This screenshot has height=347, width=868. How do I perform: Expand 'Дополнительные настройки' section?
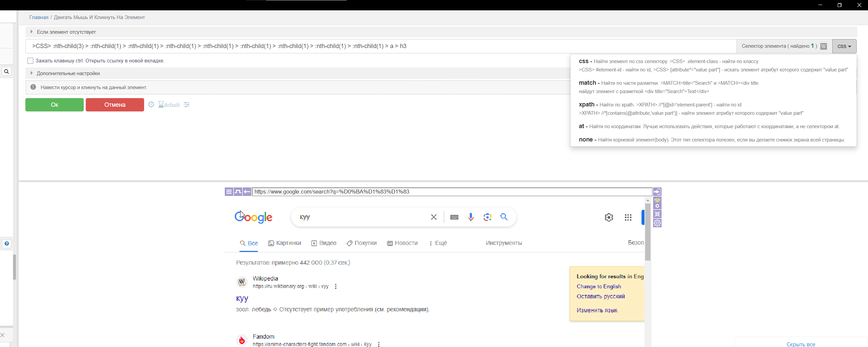(x=68, y=73)
